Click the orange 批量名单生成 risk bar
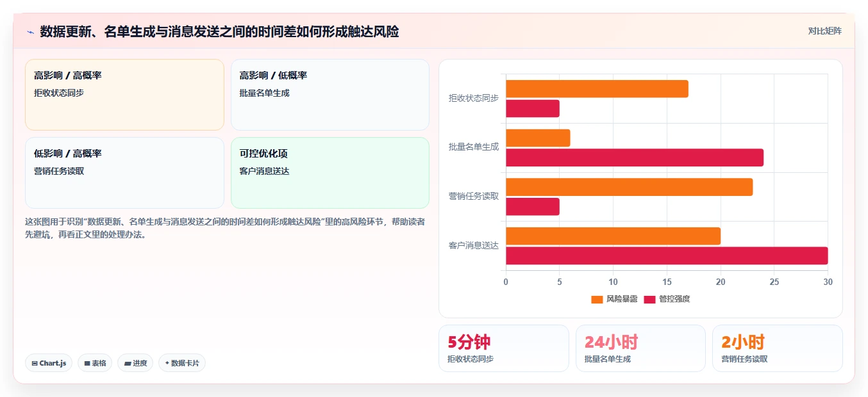Viewport: 868px width, 397px height. click(x=538, y=138)
